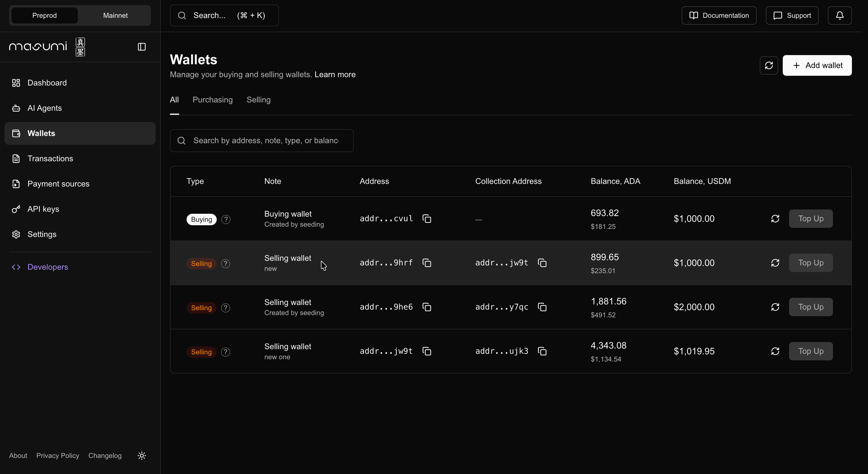Switch to the Purchasing tab
Image resolution: width=868 pixels, height=474 pixels.
click(x=212, y=100)
